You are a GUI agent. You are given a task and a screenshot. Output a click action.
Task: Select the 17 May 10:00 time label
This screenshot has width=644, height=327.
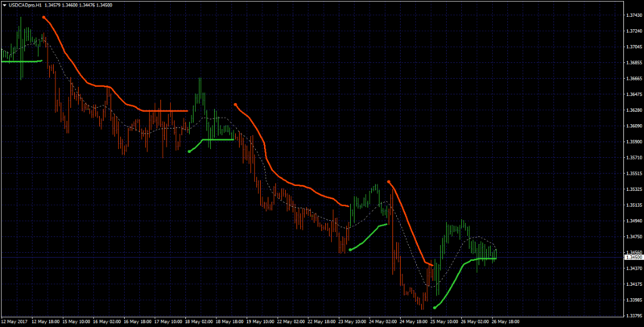pyautogui.click(x=167, y=320)
